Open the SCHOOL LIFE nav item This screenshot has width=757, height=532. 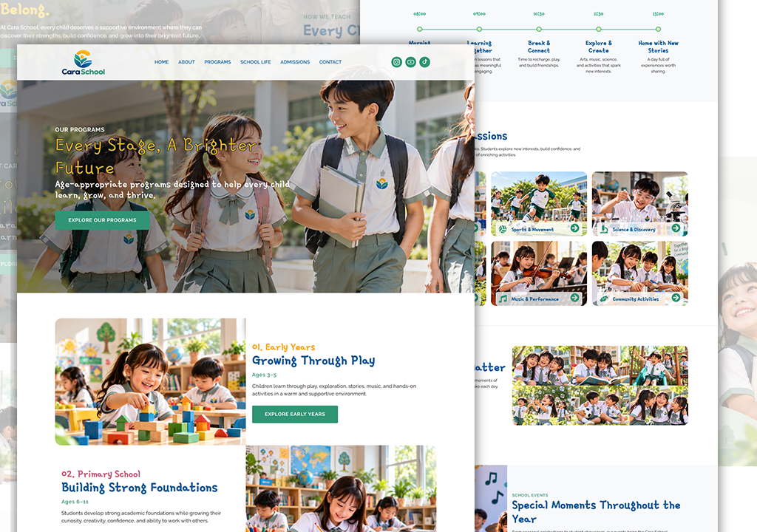tap(255, 62)
